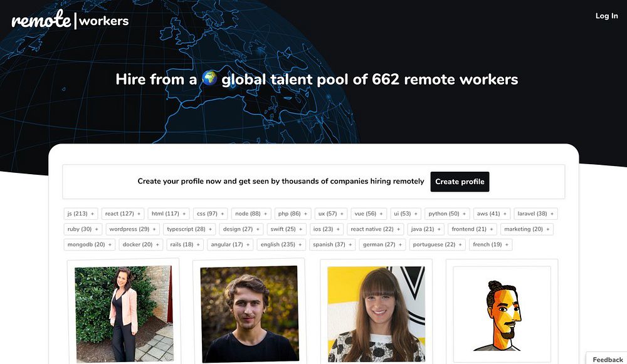Filter by portuguese (22) language tag

(437, 244)
